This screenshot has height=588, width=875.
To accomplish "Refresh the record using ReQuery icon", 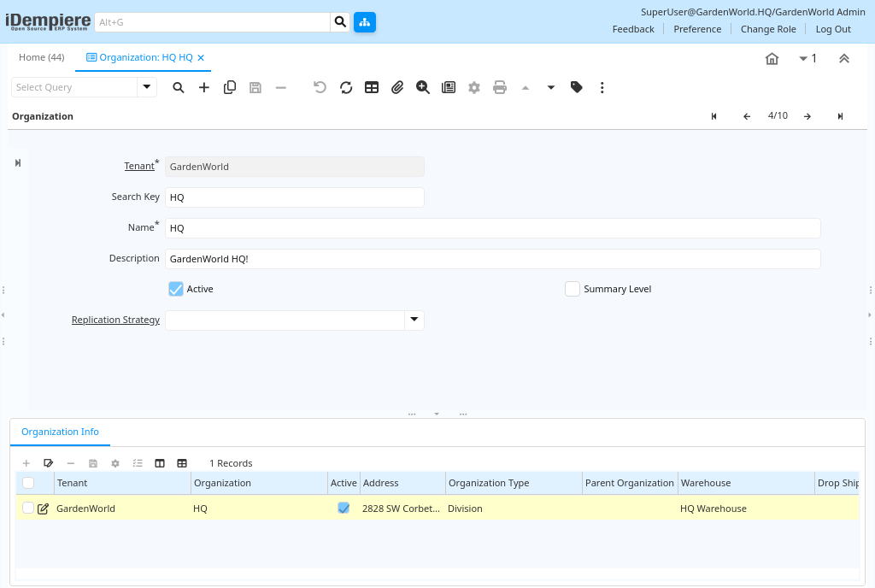I will (x=346, y=87).
